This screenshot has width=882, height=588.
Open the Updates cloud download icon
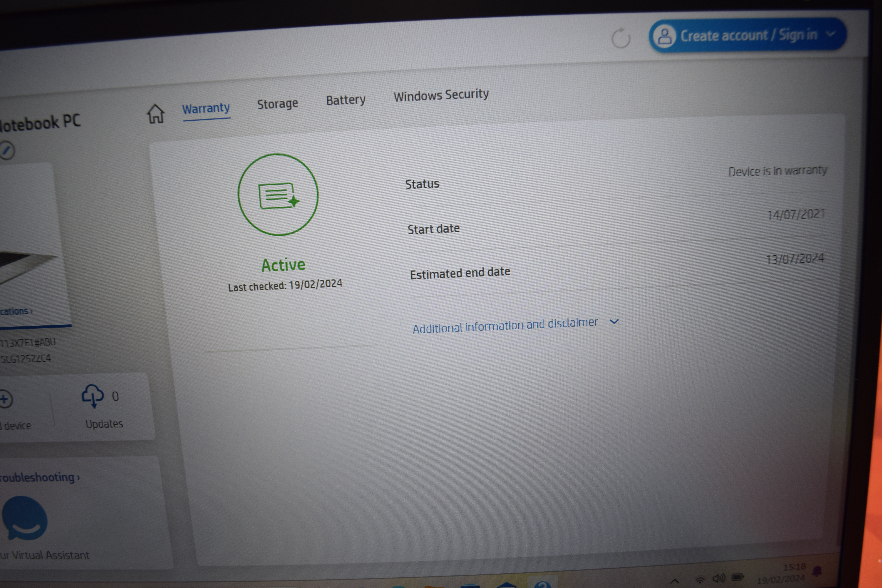pyautogui.click(x=92, y=396)
